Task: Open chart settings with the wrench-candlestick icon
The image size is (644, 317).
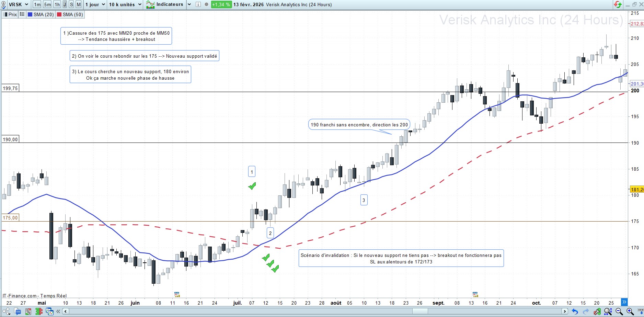Action: (597, 312)
